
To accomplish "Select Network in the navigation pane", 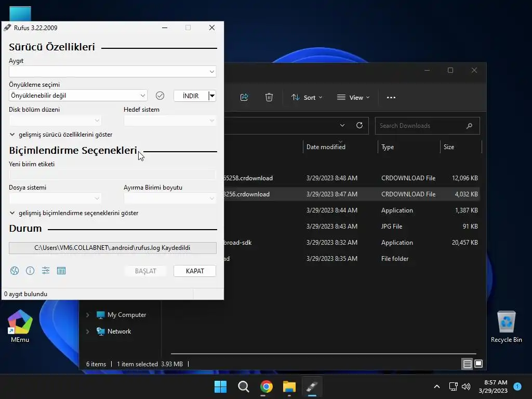I will click(x=119, y=331).
